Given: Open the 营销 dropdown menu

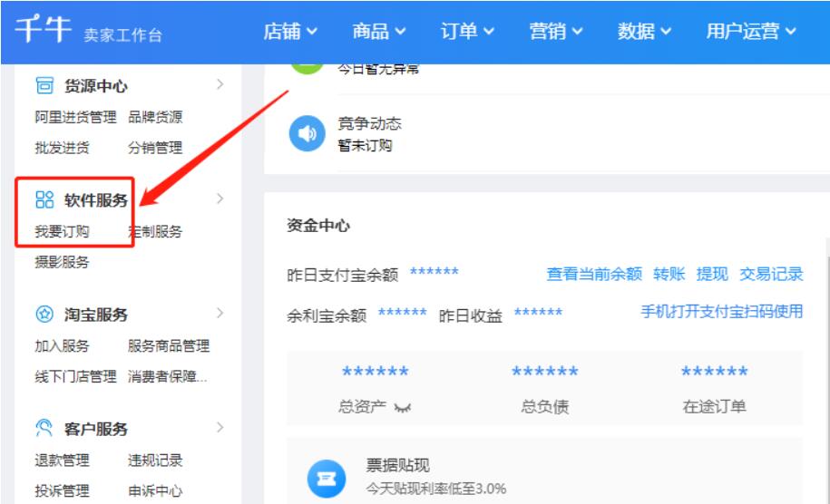Looking at the screenshot, I should click(x=556, y=31).
